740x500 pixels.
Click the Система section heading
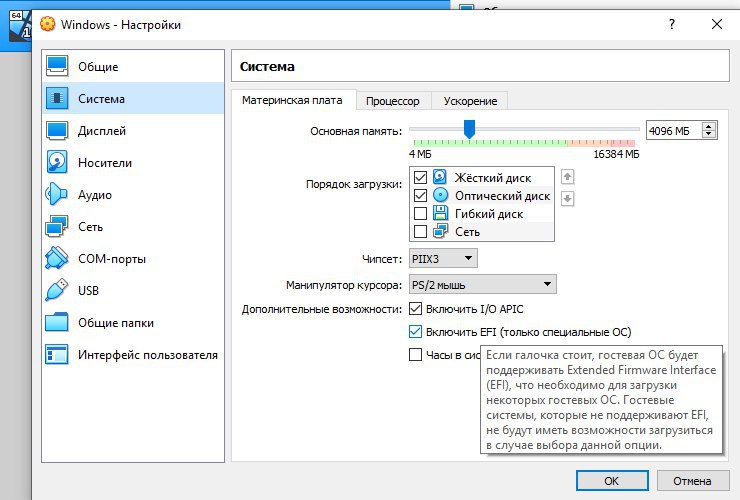pos(267,67)
